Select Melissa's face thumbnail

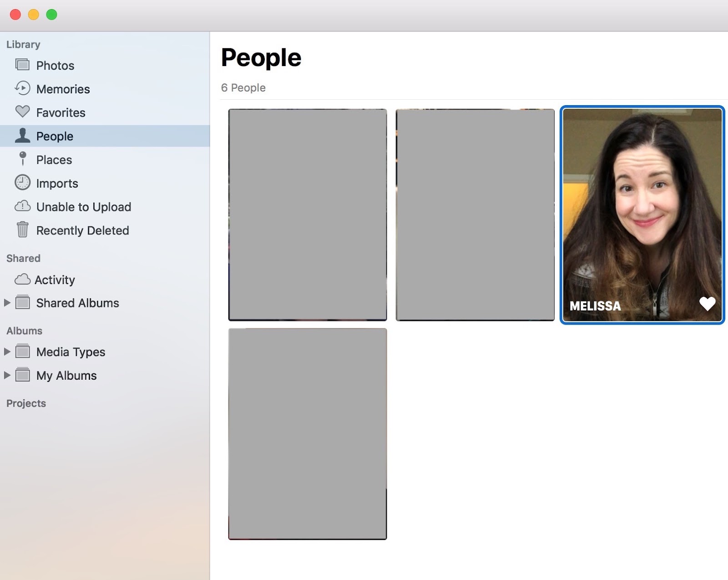642,215
